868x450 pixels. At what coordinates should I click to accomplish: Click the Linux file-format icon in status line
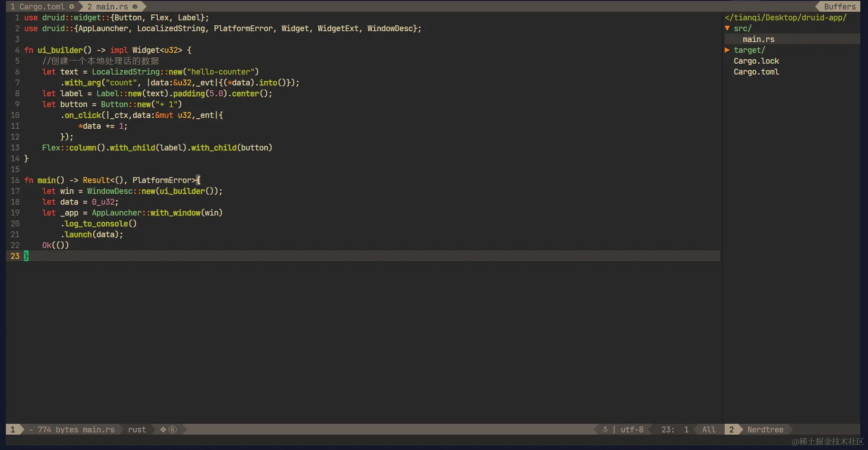[605, 429]
